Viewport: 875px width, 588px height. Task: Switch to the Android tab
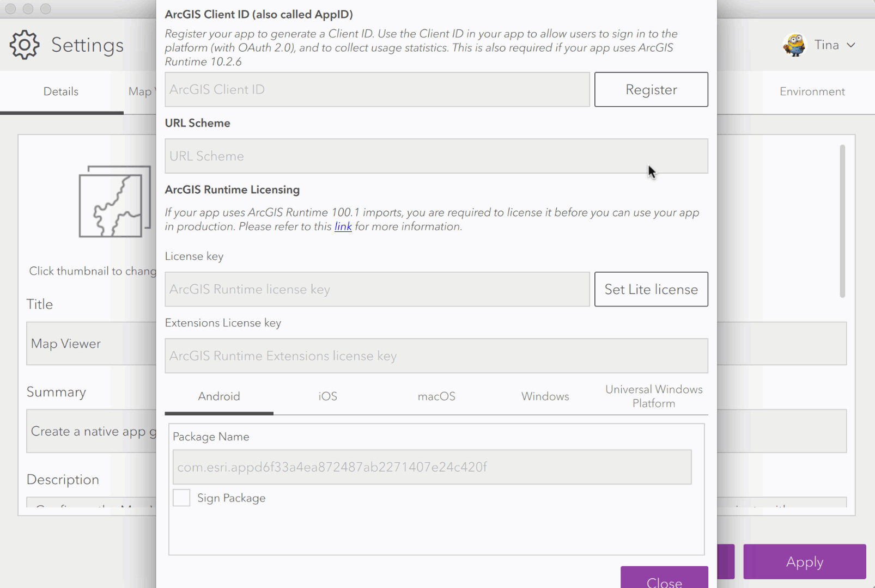coord(219,396)
